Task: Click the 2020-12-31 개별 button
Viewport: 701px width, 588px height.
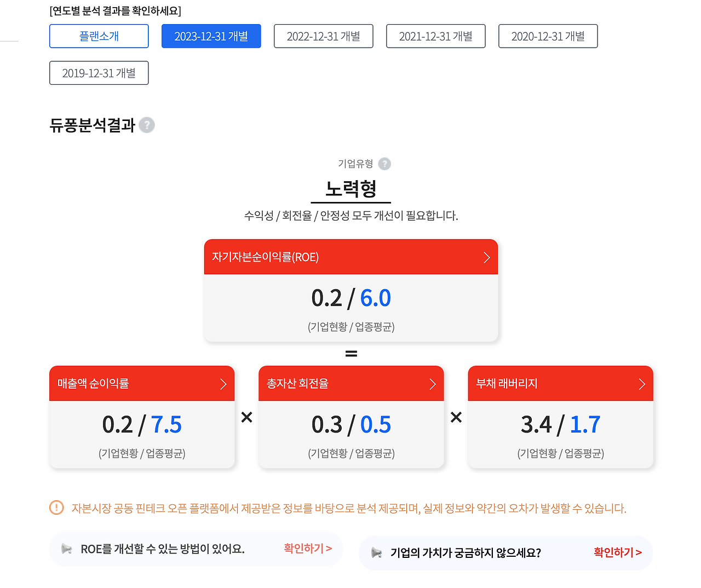Action: tap(548, 36)
